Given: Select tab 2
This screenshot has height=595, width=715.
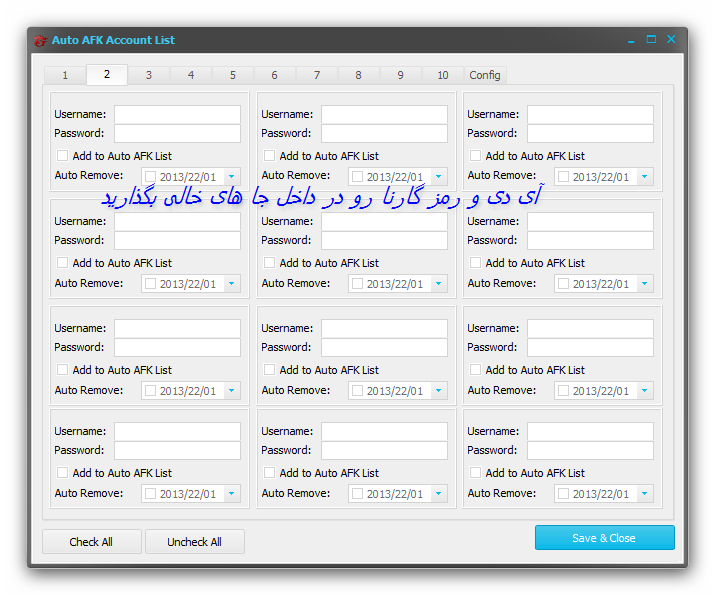Looking at the screenshot, I should [x=107, y=74].
